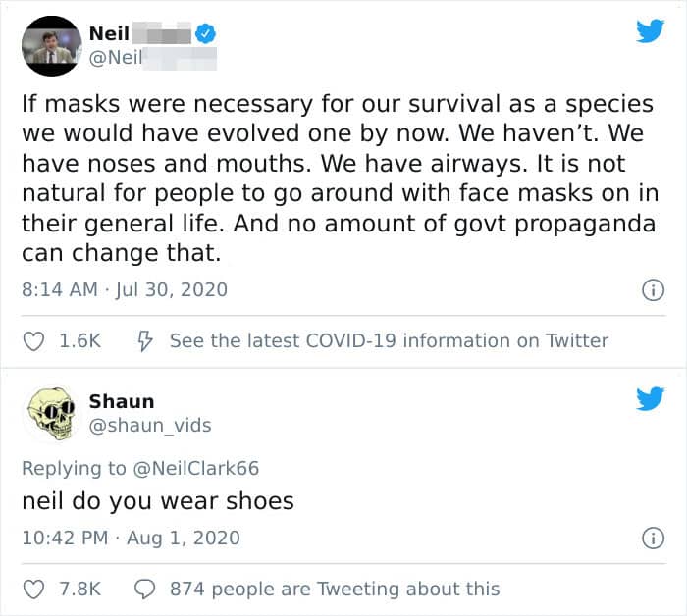Image resolution: width=687 pixels, height=616 pixels.
Task: Click the 'neil do you wear shoes' reply text
Action: pos(158,501)
